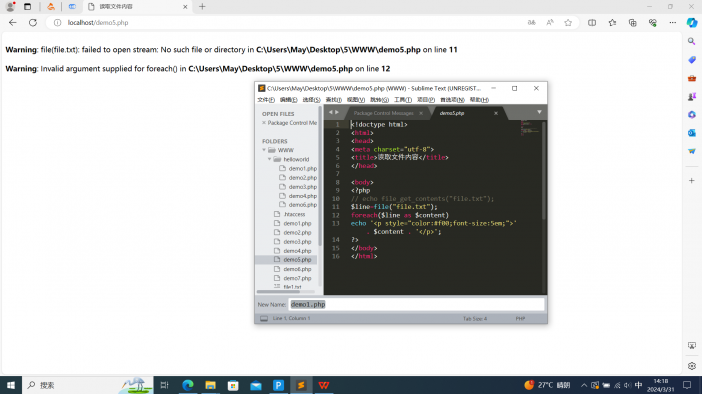Image resolution: width=702 pixels, height=394 pixels.
Task: Open Edge settings and more ellipsis
Action: pos(672,22)
